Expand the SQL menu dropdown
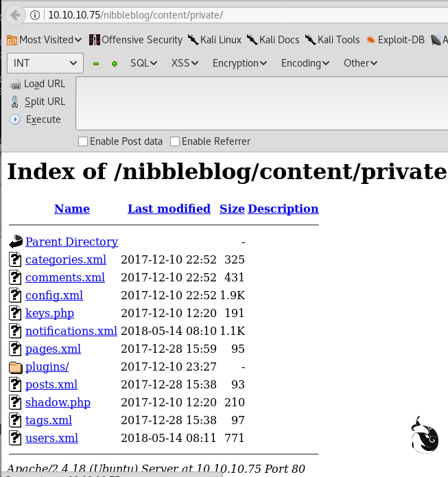 click(x=144, y=63)
